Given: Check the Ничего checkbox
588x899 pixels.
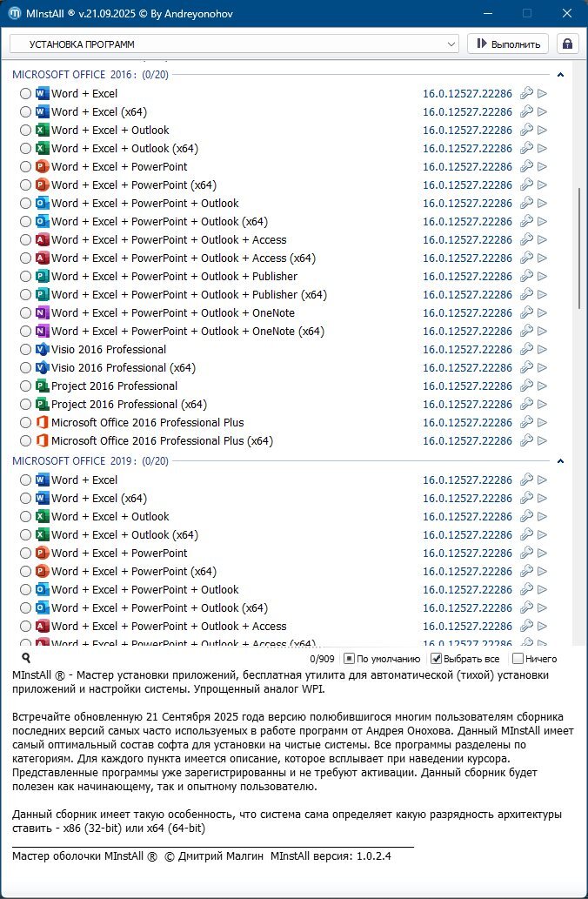Looking at the screenshot, I should (518, 659).
